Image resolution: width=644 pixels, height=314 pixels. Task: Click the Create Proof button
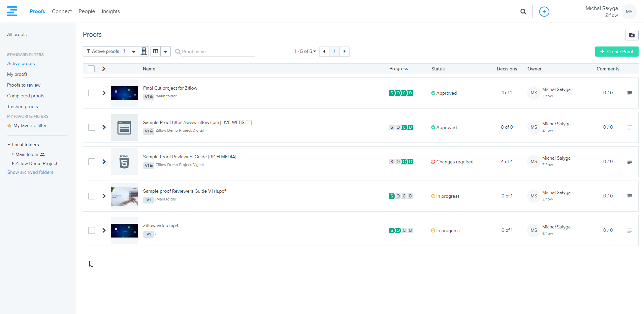coord(616,52)
